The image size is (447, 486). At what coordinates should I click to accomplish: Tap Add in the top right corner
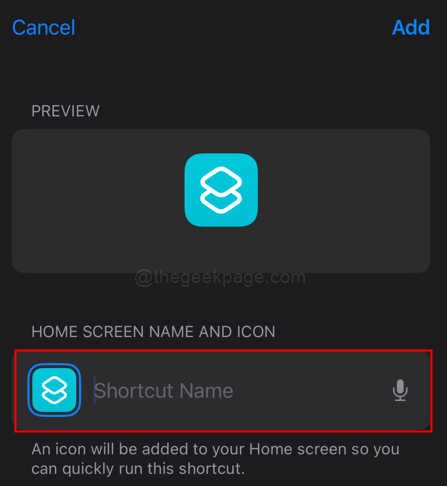coord(411,27)
